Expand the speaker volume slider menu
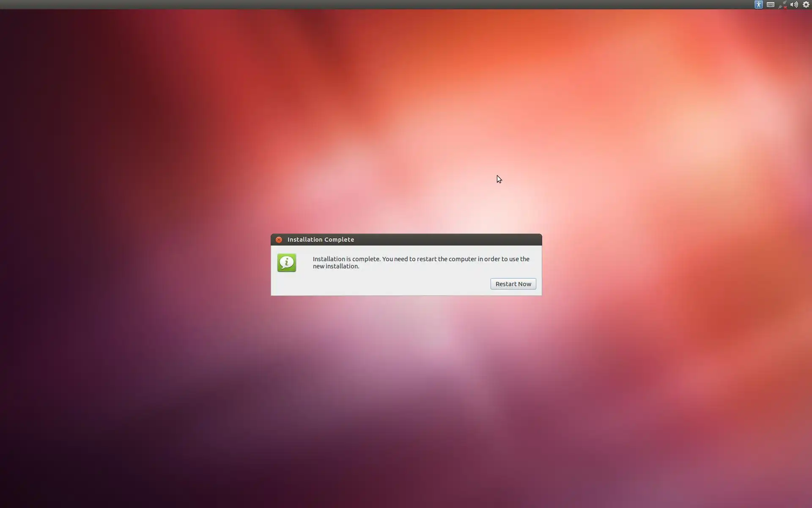The width and height of the screenshot is (812, 508). pos(794,5)
